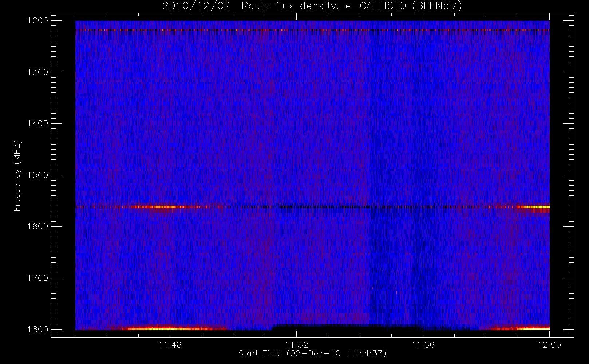Click the 12:00 time tick label

pos(549,345)
